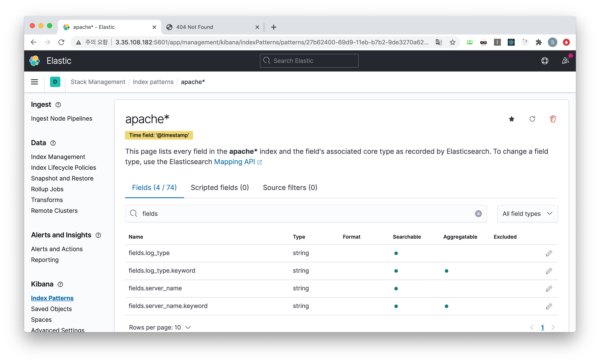
Task: Open Index Management
Action: click(58, 157)
